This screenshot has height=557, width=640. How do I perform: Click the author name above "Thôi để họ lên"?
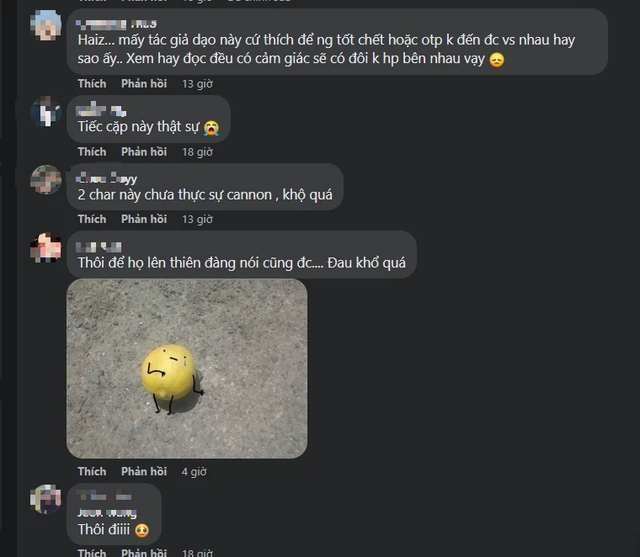pyautogui.click(x=99, y=247)
